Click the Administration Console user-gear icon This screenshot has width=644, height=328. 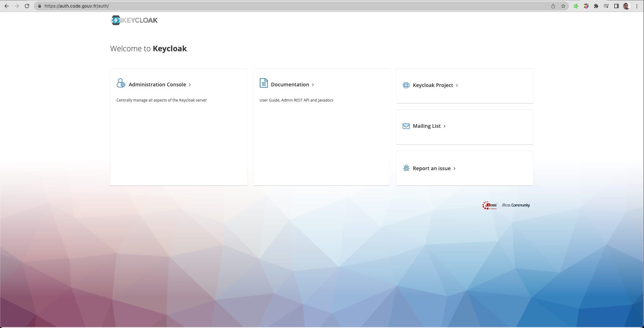pyautogui.click(x=121, y=83)
